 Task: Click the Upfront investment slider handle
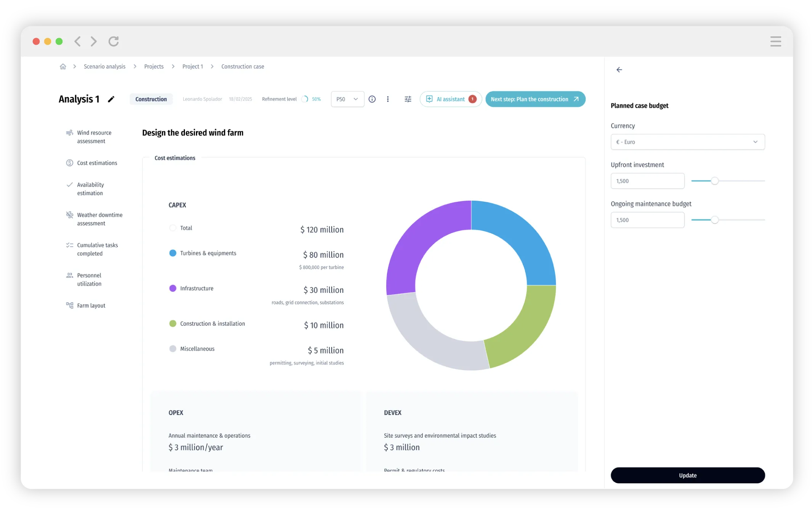[x=715, y=181]
